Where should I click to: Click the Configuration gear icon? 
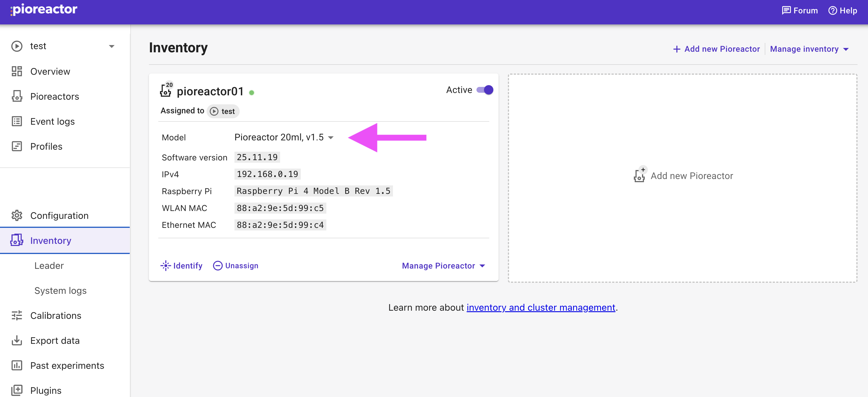(x=17, y=216)
